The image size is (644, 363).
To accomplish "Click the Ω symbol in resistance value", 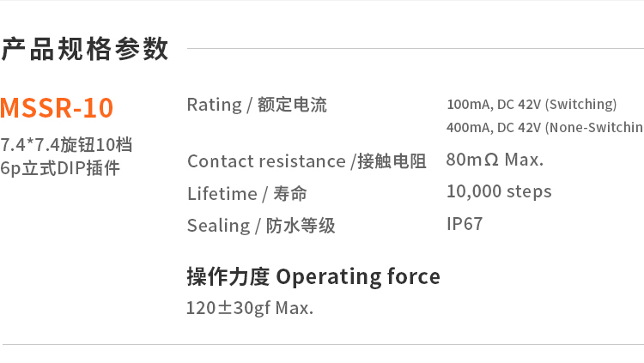I will [x=491, y=160].
